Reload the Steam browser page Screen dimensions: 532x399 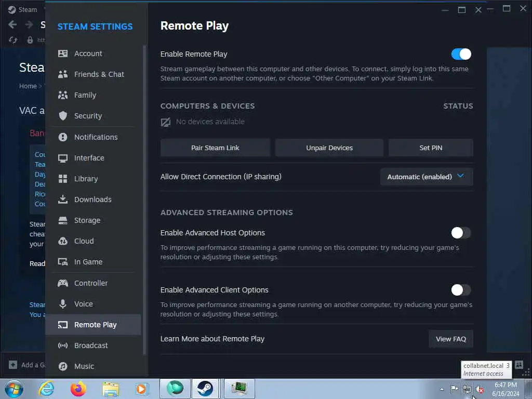(13, 40)
